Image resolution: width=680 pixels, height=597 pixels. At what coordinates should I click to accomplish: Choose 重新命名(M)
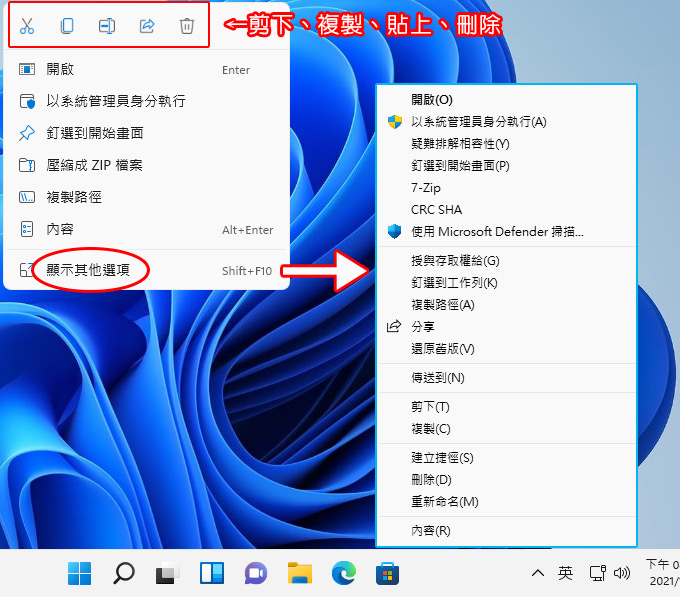tap(507, 502)
